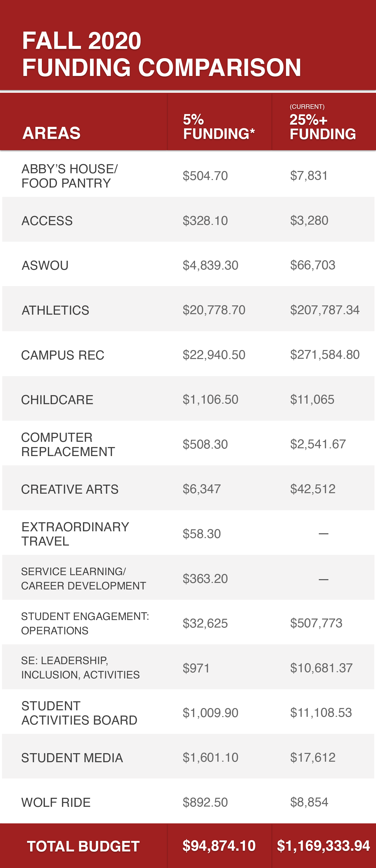The width and height of the screenshot is (376, 868).
Task: Click Creative Arts $42,512 value
Action: [313, 489]
